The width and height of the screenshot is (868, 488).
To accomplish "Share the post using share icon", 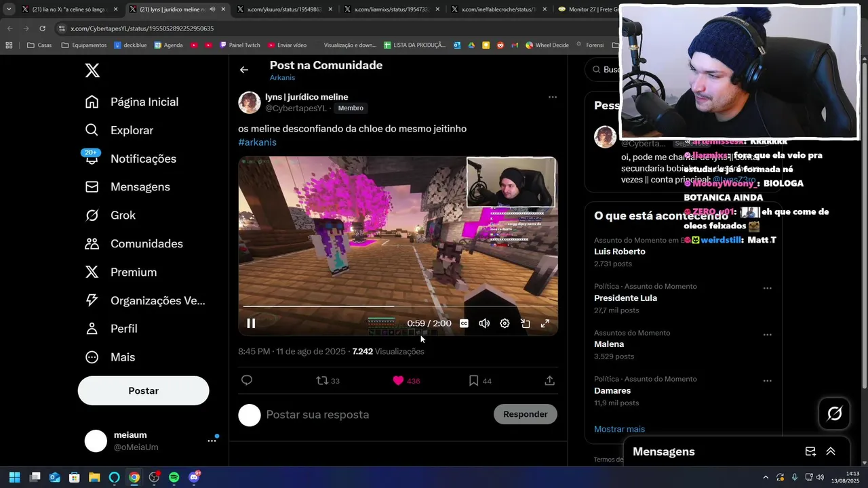I will pyautogui.click(x=550, y=380).
